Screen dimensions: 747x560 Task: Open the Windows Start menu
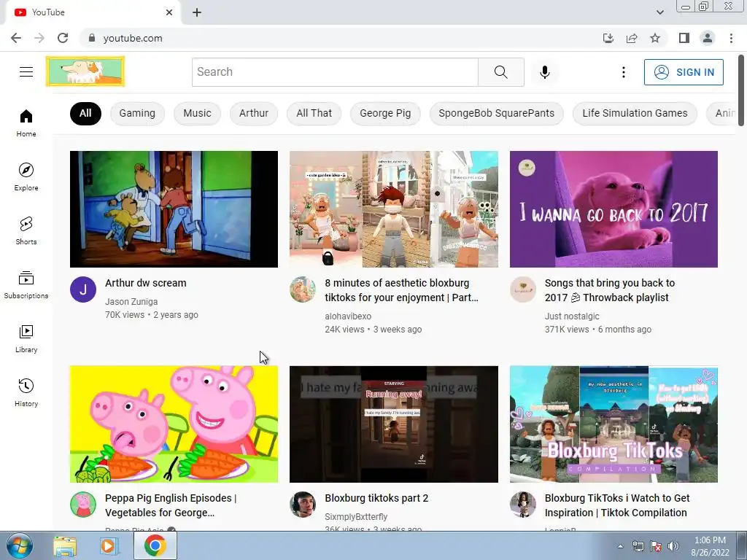point(20,545)
